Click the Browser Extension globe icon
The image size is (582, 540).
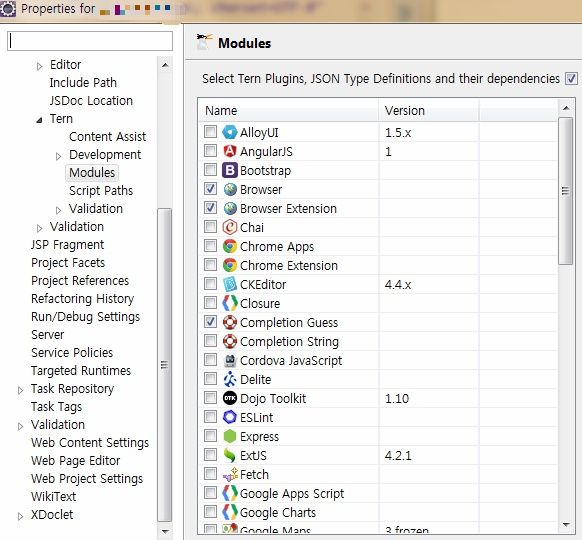(230, 208)
